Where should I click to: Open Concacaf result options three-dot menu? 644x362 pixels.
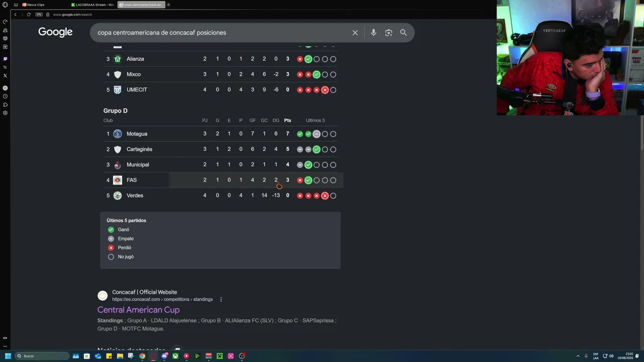[221, 300]
